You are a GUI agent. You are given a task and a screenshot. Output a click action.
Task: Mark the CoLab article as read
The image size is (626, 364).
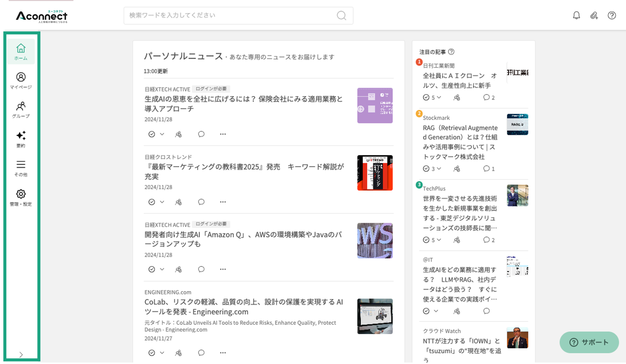152,353
